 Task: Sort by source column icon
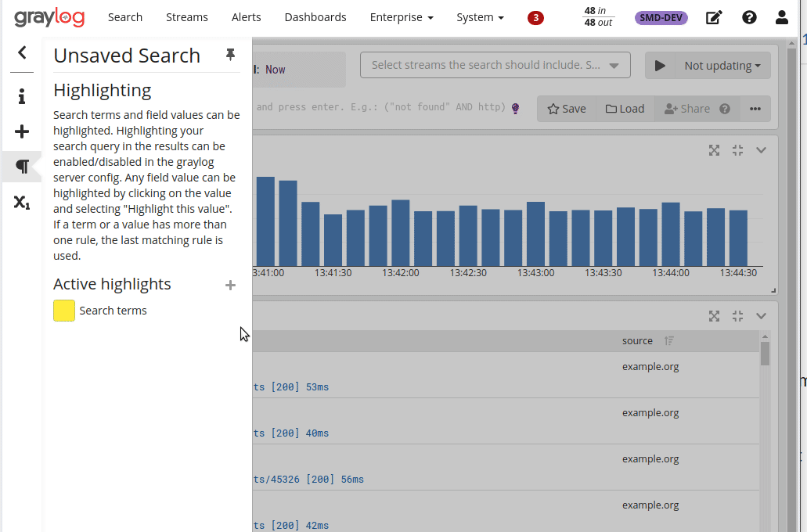[668, 340]
